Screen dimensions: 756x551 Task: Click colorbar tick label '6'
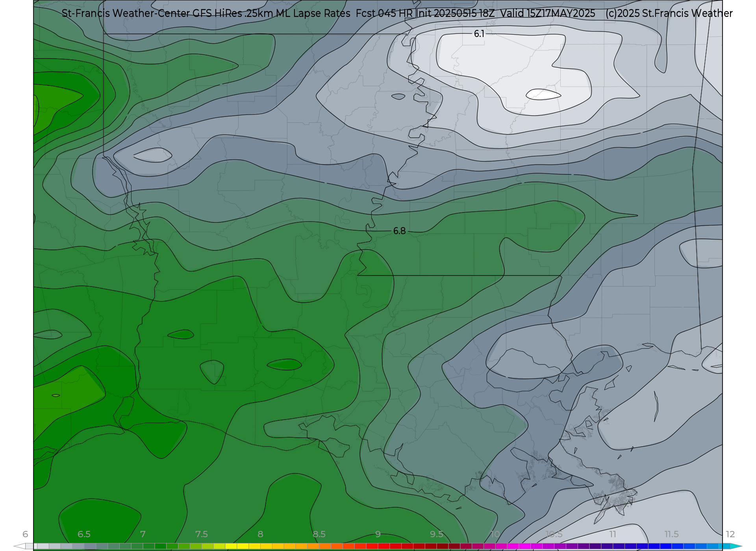[25, 534]
